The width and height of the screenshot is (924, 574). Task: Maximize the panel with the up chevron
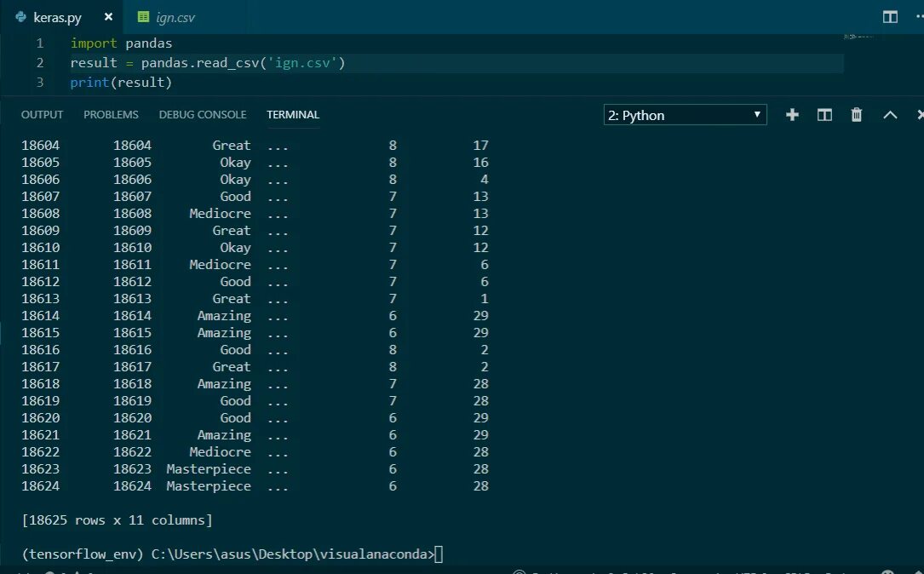(x=890, y=115)
